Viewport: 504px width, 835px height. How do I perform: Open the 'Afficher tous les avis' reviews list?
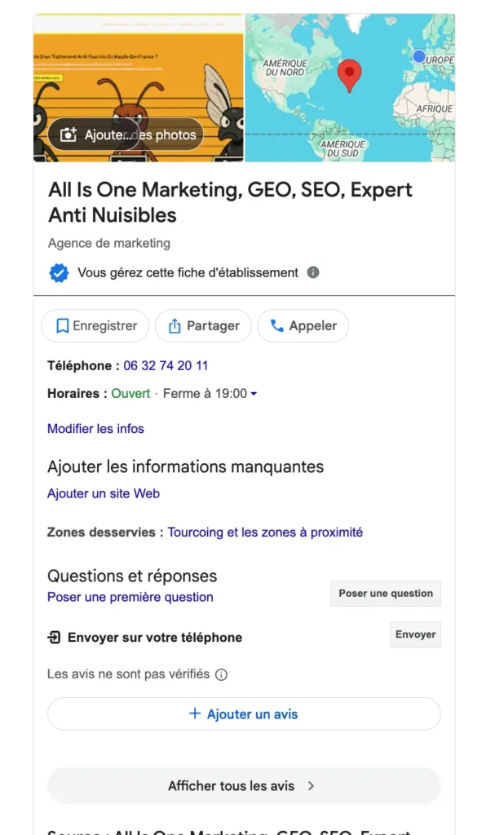(x=243, y=786)
